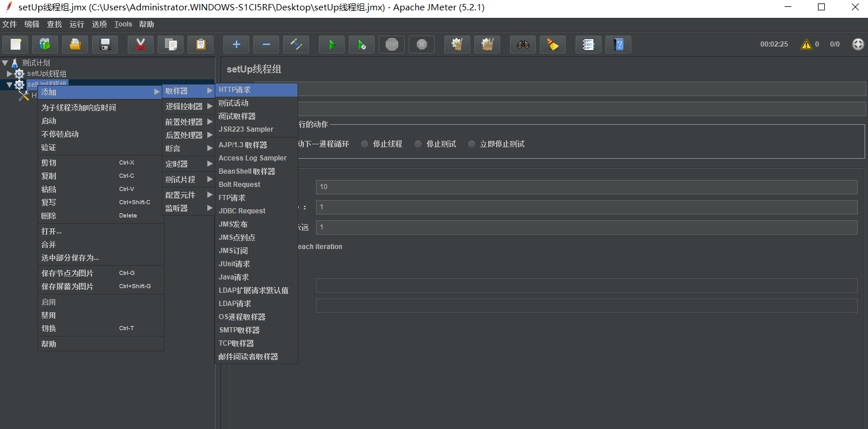Select first setUp线程组 tree row label
This screenshot has height=429, width=868.
coord(47,74)
